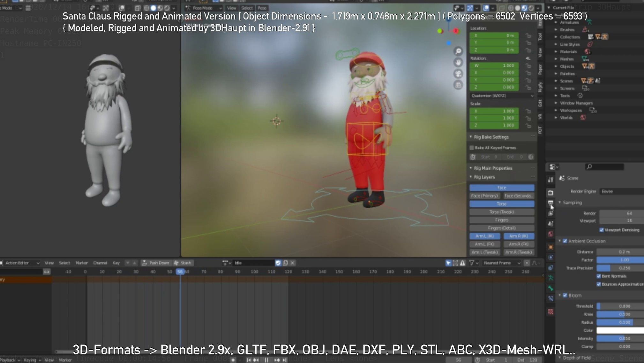Click the Stash action button
Viewport: 644px width, 363px height.
(x=183, y=263)
